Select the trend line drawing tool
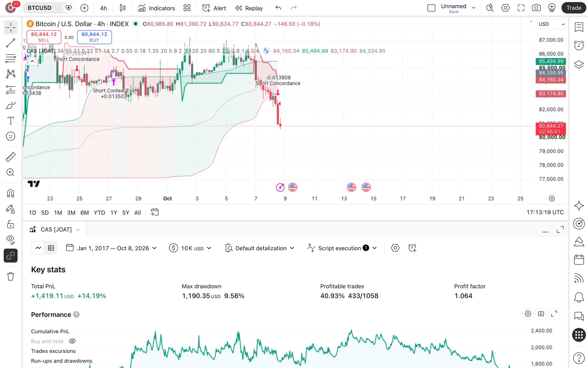Image resolution: width=588 pixels, height=368 pixels. click(10, 43)
